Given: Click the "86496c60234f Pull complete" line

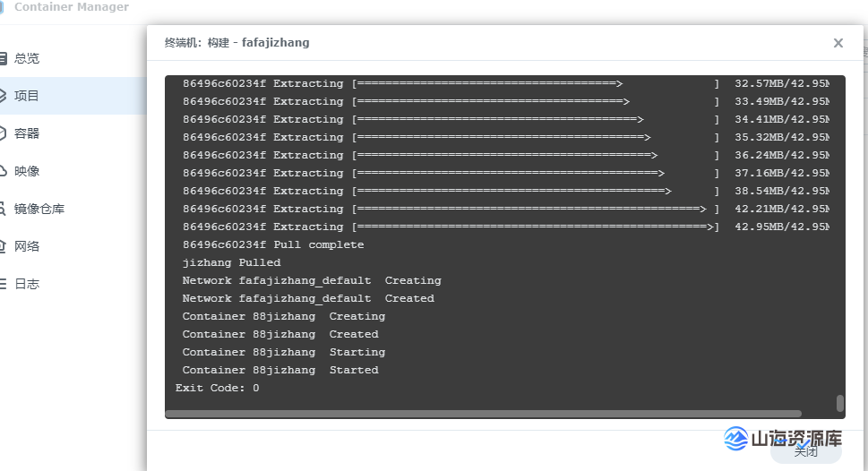Looking at the screenshot, I should point(273,244).
